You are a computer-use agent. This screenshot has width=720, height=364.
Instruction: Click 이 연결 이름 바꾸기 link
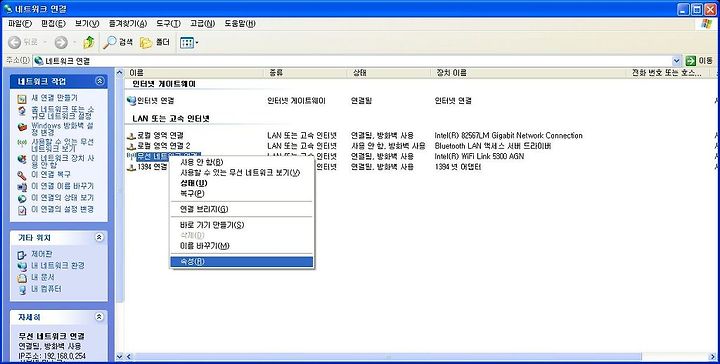pos(62,186)
